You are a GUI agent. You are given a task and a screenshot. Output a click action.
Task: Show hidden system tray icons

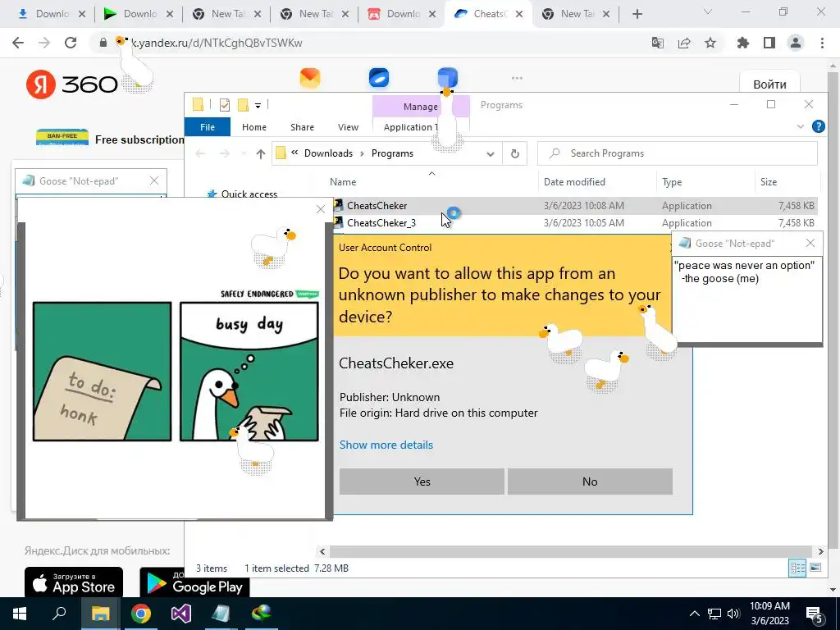click(x=694, y=614)
